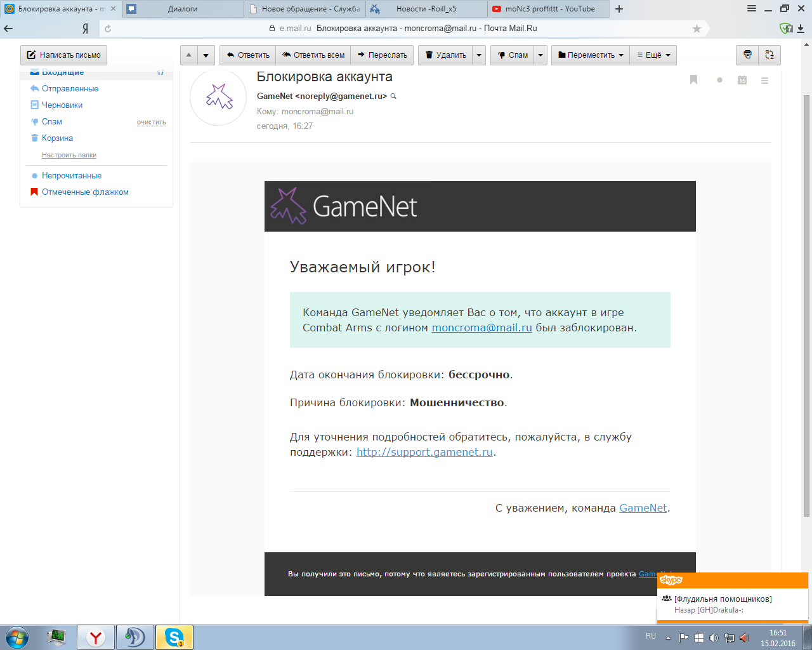Image resolution: width=812 pixels, height=650 pixels.
Task: Open the monitor app taskbar icon
Action: coord(56,637)
